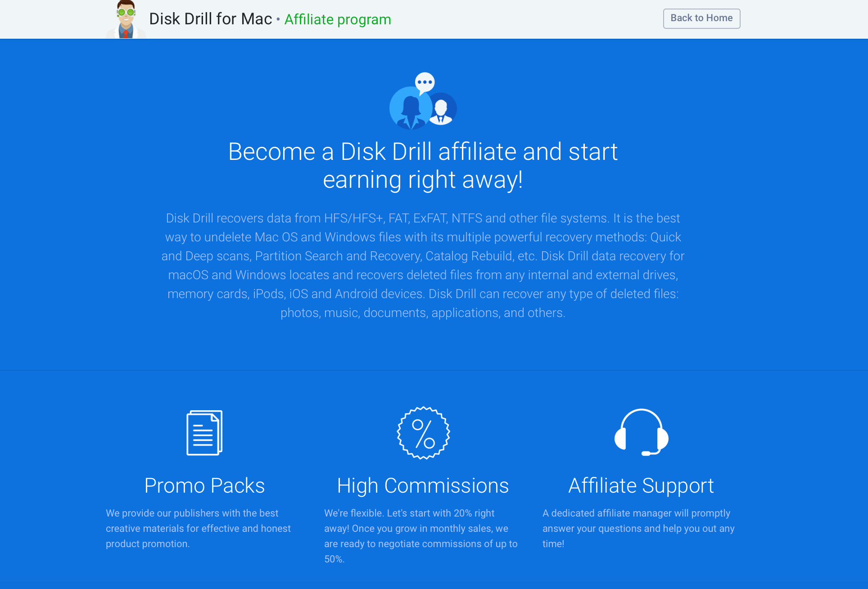This screenshot has width=868, height=589.
Task: Select the Promo Packs heading
Action: 204,485
